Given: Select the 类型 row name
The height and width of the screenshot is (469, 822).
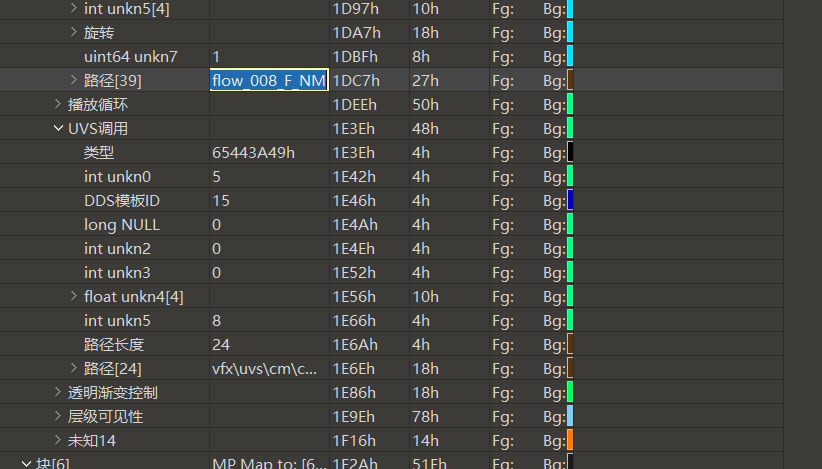Looking at the screenshot, I should [x=99, y=152].
